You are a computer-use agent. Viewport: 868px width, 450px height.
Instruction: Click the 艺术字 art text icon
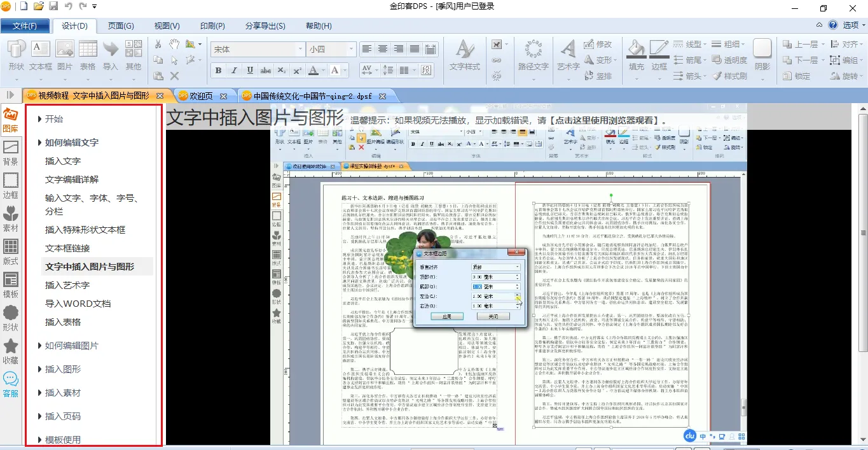coord(568,55)
